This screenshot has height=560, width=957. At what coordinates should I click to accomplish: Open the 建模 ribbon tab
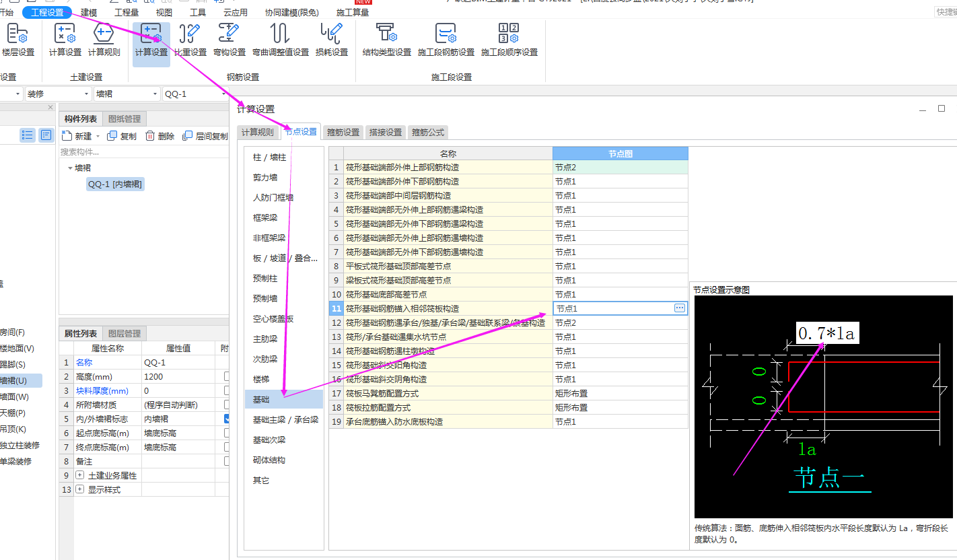pos(89,12)
